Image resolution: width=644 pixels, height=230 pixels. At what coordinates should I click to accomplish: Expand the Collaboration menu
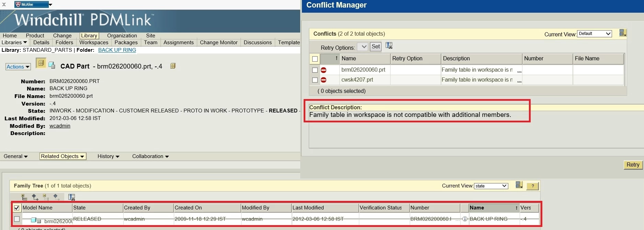click(x=150, y=156)
